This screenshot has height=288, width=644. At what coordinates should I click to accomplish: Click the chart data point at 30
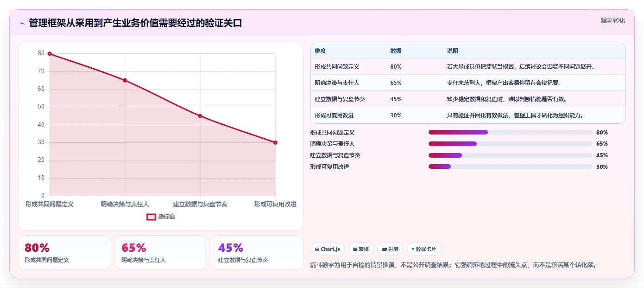275,142
